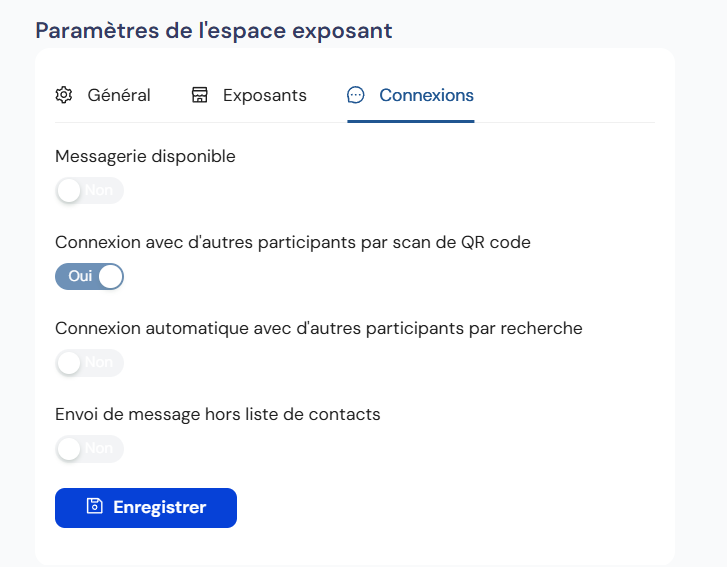
Task: Select the Connexions tab label
Action: [426, 96]
